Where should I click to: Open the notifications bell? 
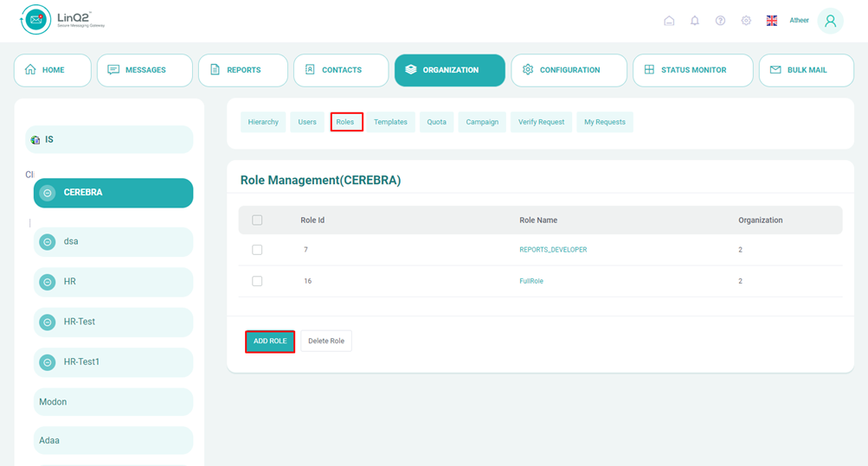[695, 21]
